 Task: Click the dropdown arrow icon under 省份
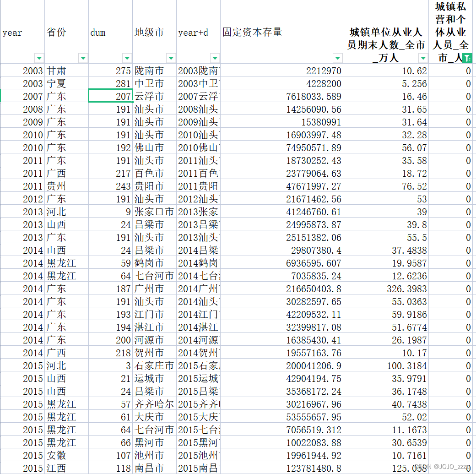click(83, 58)
